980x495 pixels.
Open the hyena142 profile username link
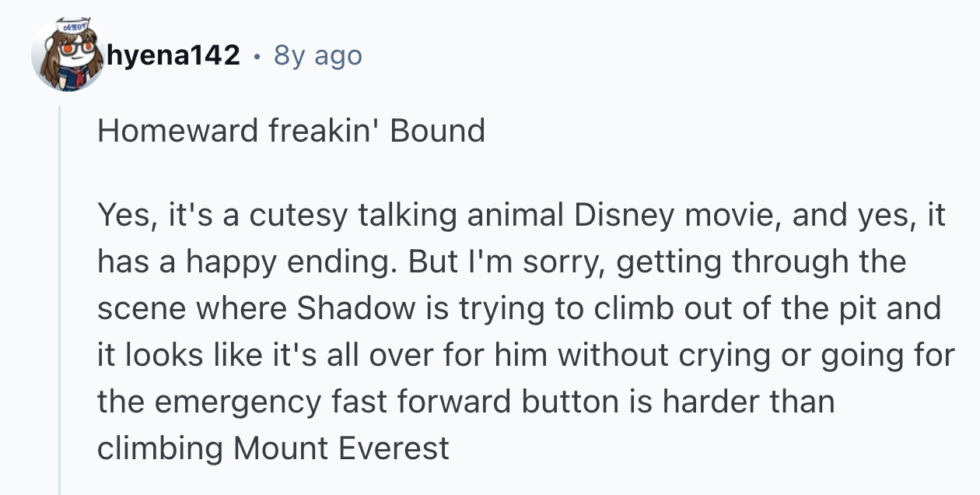point(172,55)
